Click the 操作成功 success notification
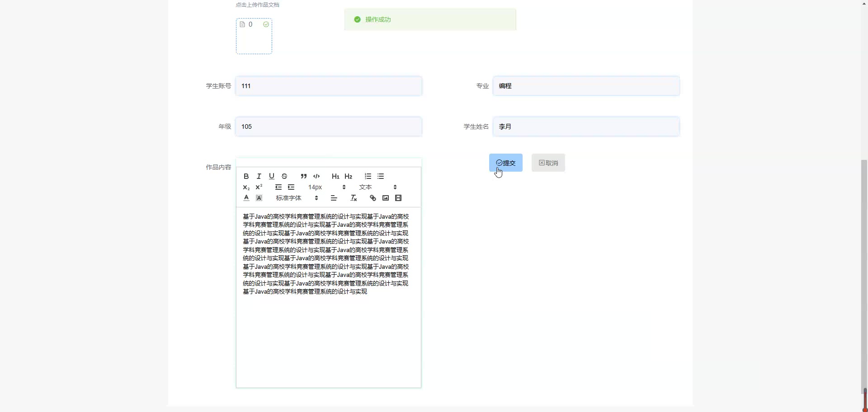Image resolution: width=868 pixels, height=412 pixels. point(430,19)
